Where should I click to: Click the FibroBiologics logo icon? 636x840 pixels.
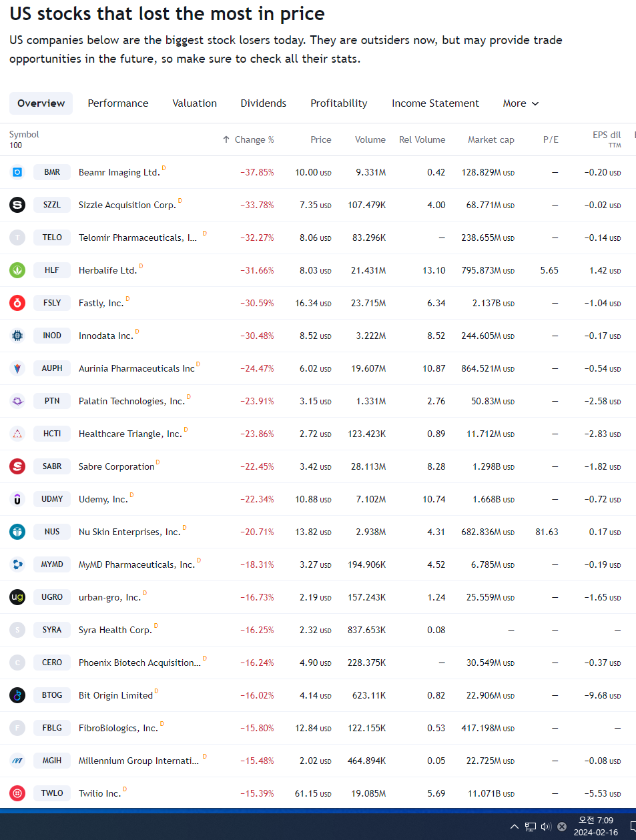tap(17, 728)
